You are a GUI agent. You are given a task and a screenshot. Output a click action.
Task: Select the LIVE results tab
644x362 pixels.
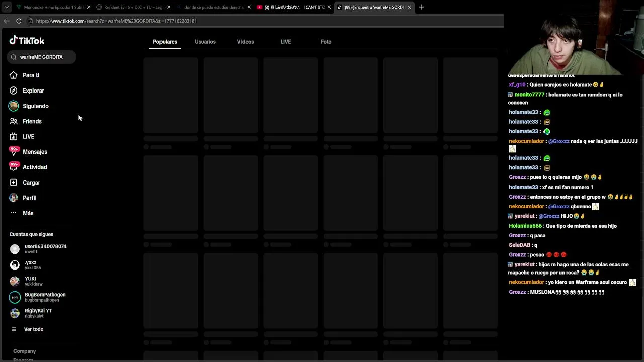[286, 42]
